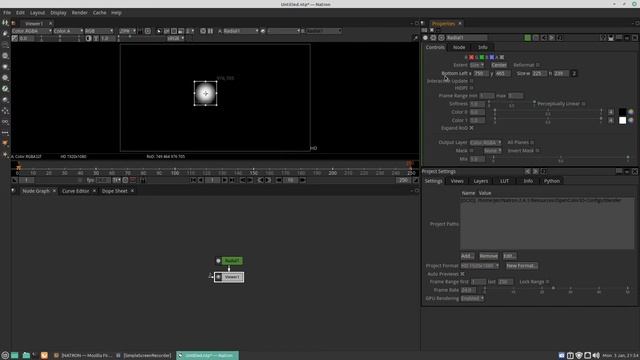Switch to the Curve Editor tab

coord(76,191)
